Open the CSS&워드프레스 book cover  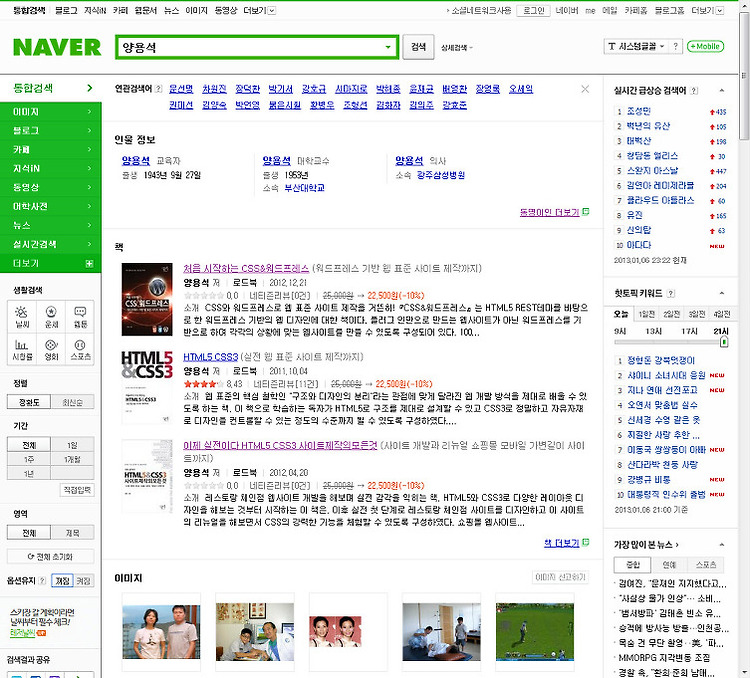pyautogui.click(x=147, y=299)
